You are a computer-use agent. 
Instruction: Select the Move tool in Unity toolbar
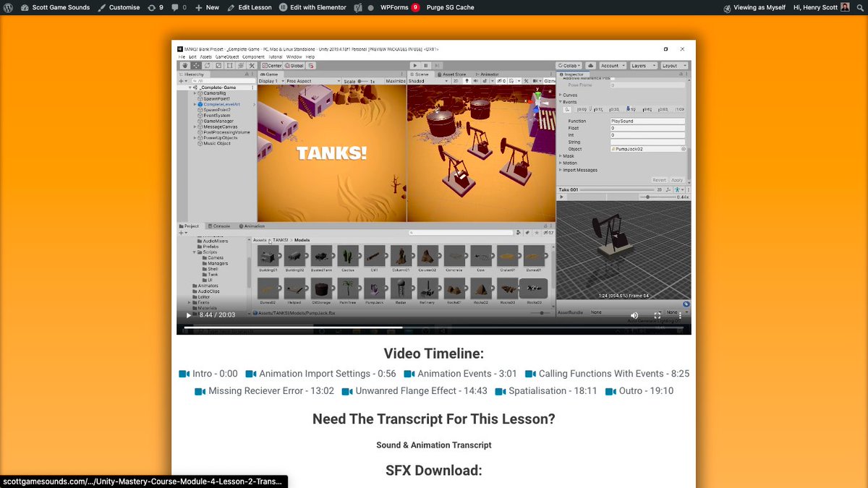click(x=196, y=66)
